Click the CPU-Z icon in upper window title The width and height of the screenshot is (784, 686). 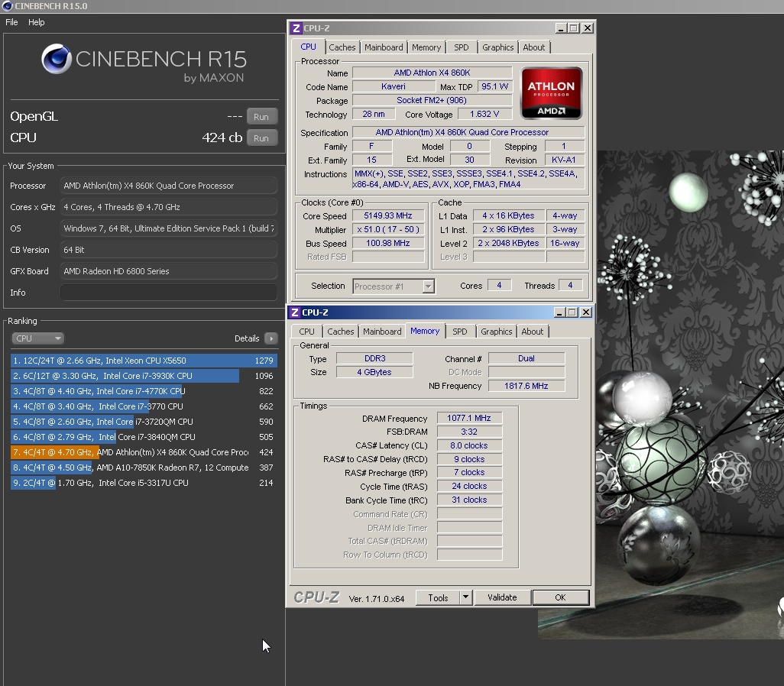(296, 28)
